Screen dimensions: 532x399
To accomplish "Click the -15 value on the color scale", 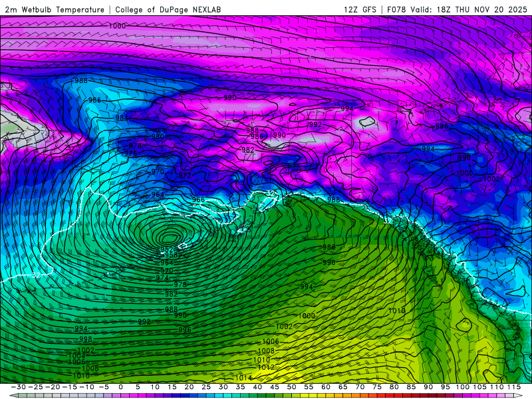I will click(70, 387).
